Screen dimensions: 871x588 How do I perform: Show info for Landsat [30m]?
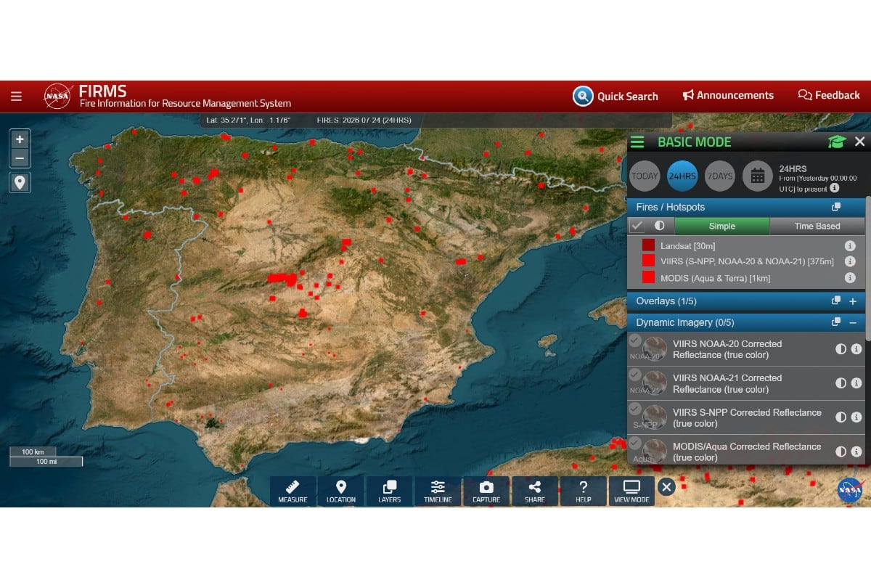point(850,246)
